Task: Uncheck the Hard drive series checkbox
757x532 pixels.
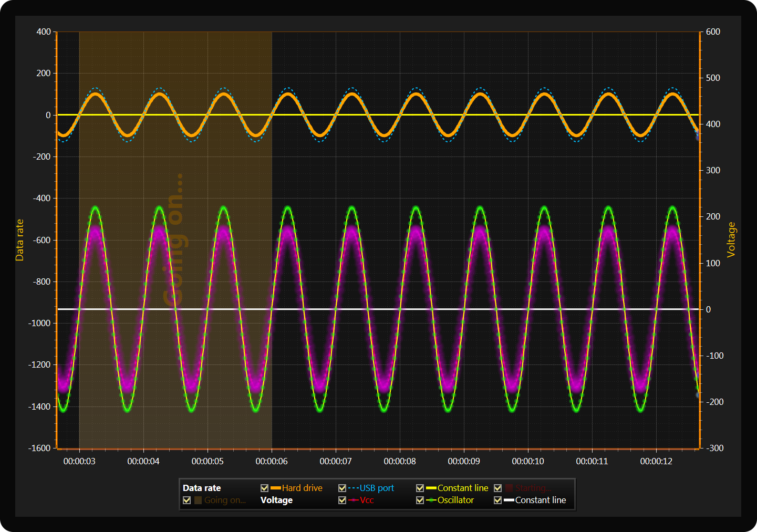Action: point(264,488)
